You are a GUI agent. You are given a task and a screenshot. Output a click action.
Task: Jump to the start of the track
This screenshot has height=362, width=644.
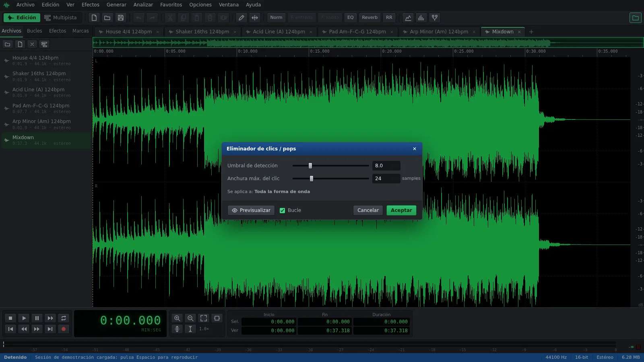(10, 329)
